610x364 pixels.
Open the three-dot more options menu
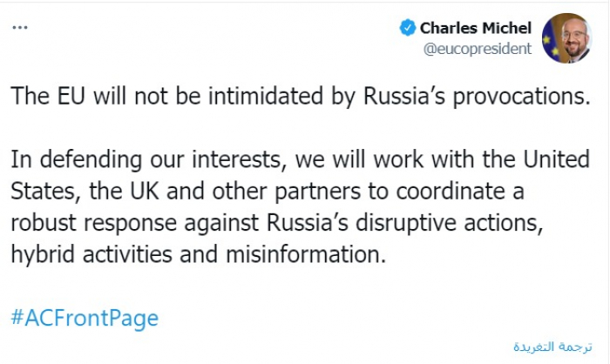coord(18,28)
